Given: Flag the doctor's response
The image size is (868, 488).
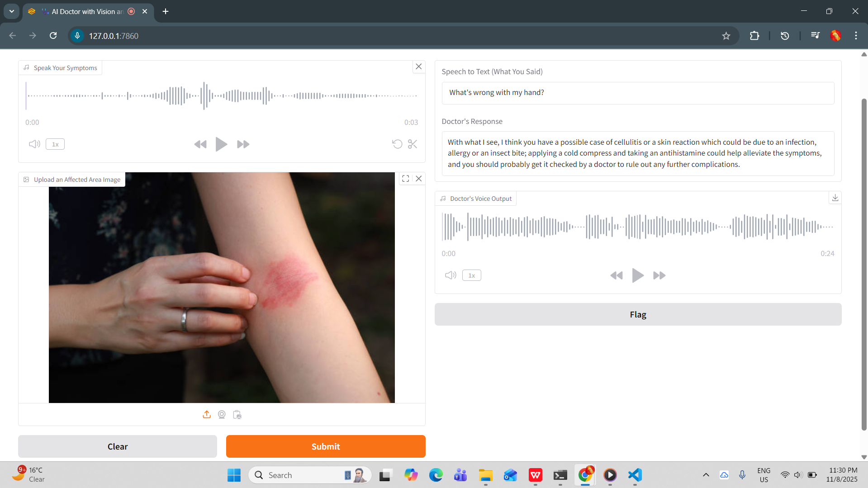Looking at the screenshot, I should click(638, 314).
